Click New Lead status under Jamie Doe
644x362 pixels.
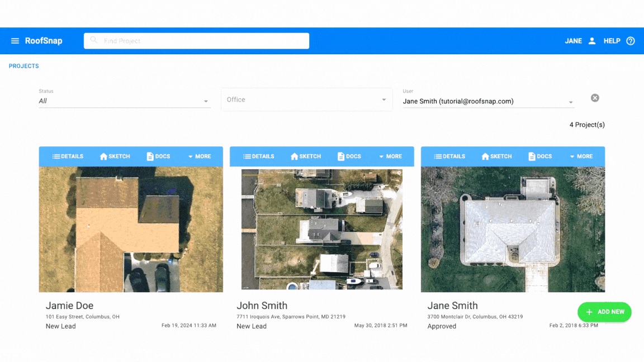[61, 326]
